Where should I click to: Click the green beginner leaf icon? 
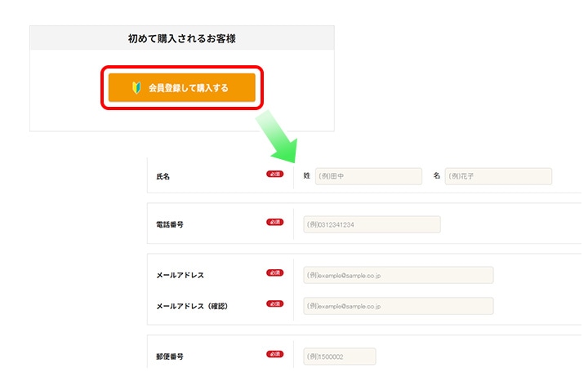point(136,87)
